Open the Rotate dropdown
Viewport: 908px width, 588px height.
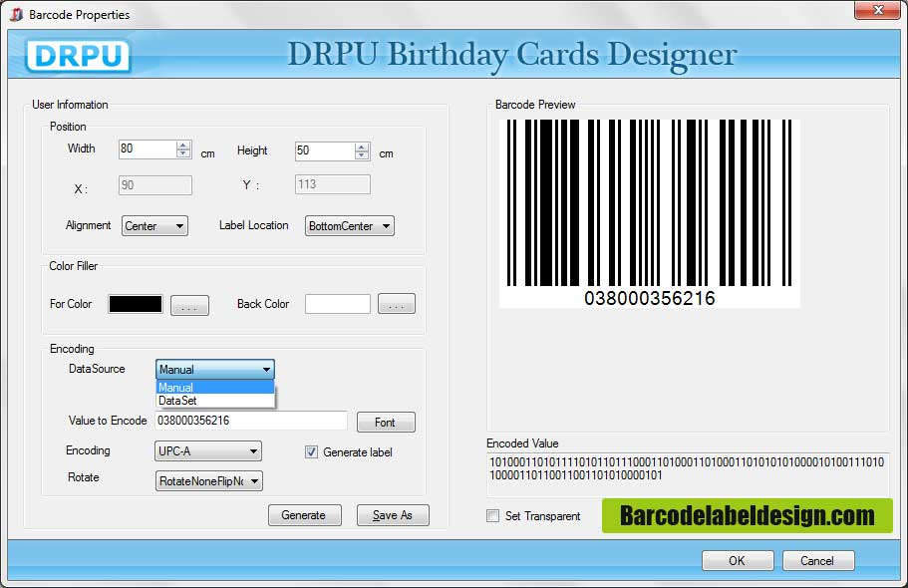coord(208,480)
